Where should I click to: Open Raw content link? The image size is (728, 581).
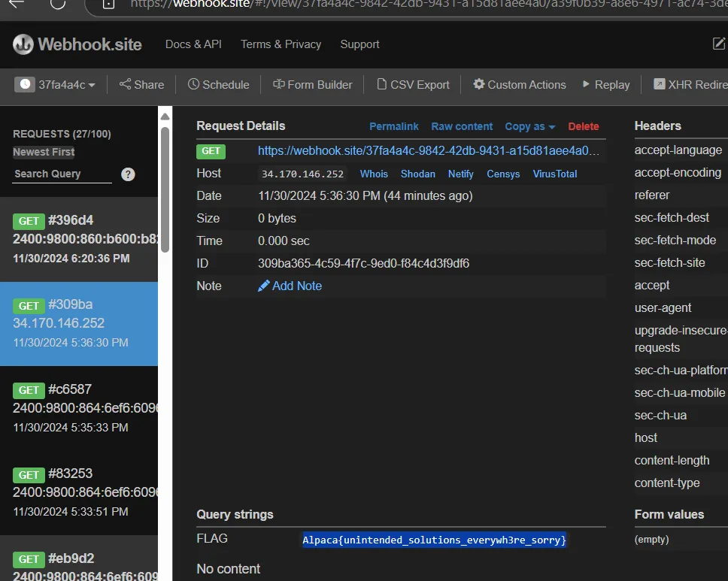click(462, 126)
